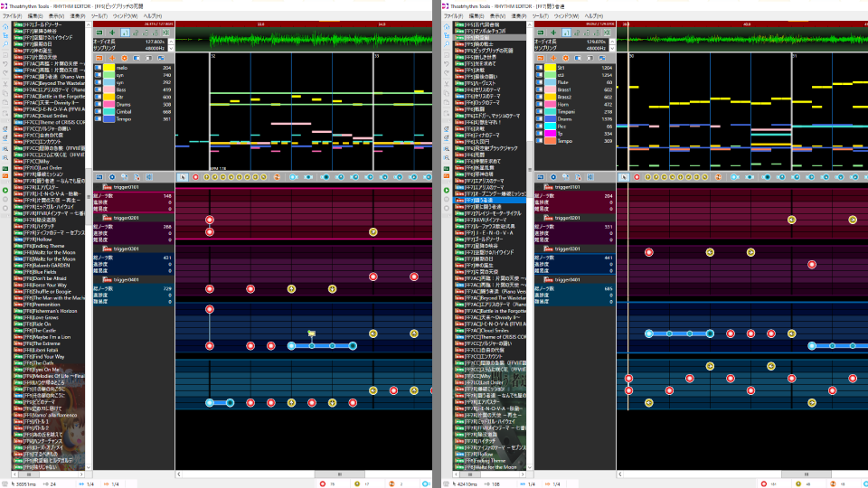Click green plus audio icon, left window
Image resolution: width=868 pixels, height=488 pixels.
(112, 33)
